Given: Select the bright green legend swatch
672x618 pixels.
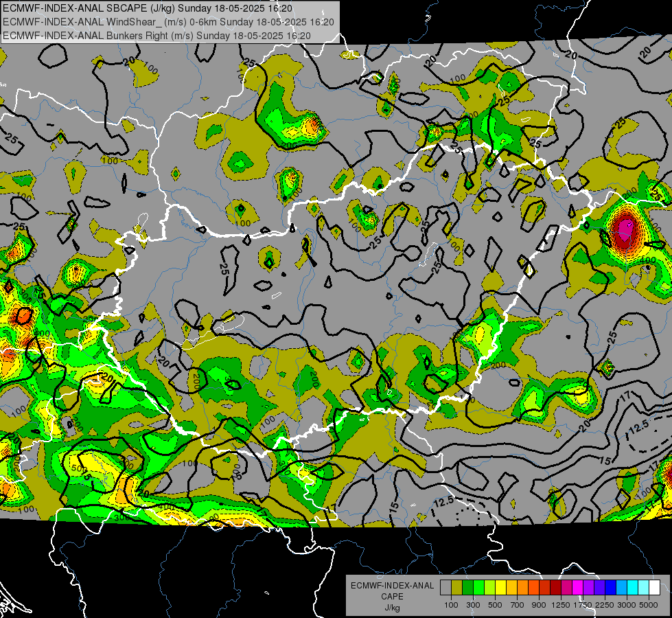Looking at the screenshot, I should (x=478, y=587).
